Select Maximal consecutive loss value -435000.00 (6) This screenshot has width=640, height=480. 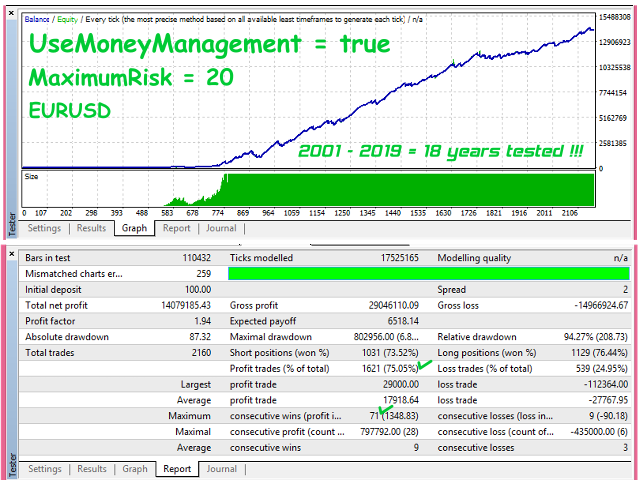(x=599, y=432)
